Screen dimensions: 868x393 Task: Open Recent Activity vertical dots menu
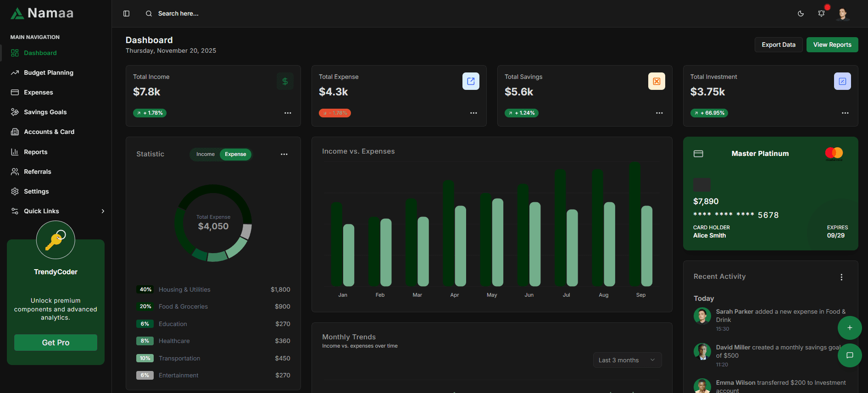coord(841,277)
